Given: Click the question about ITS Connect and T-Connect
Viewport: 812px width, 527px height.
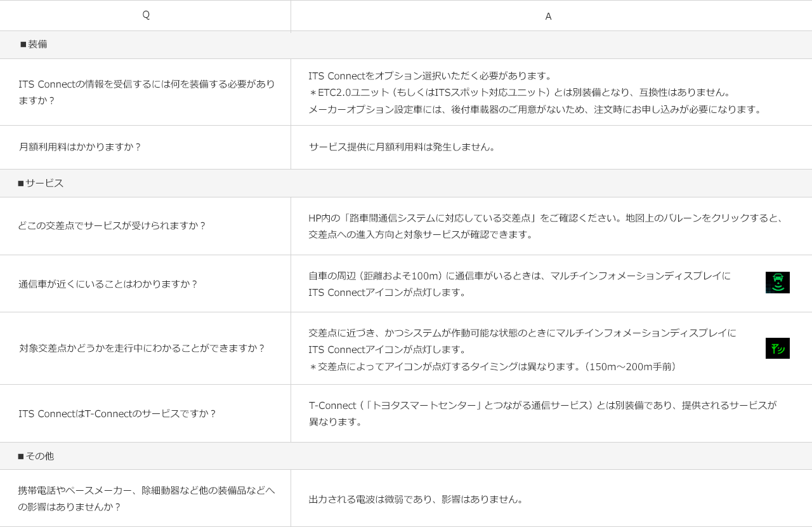Looking at the screenshot, I should (118, 413).
